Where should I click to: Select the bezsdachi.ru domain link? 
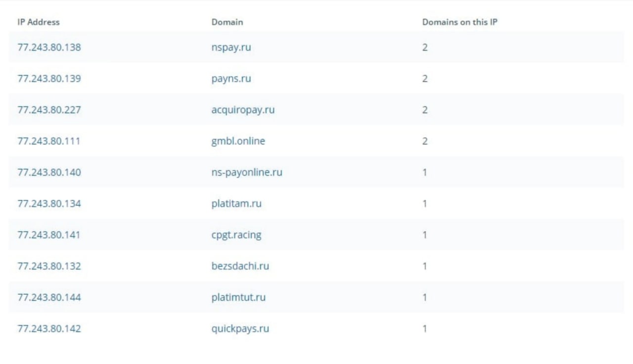tap(240, 266)
